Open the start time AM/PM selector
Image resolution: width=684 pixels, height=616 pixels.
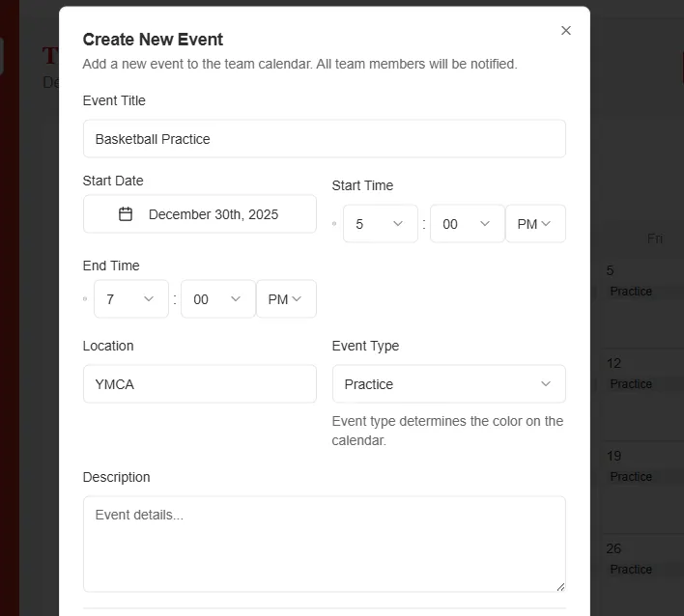pos(535,224)
